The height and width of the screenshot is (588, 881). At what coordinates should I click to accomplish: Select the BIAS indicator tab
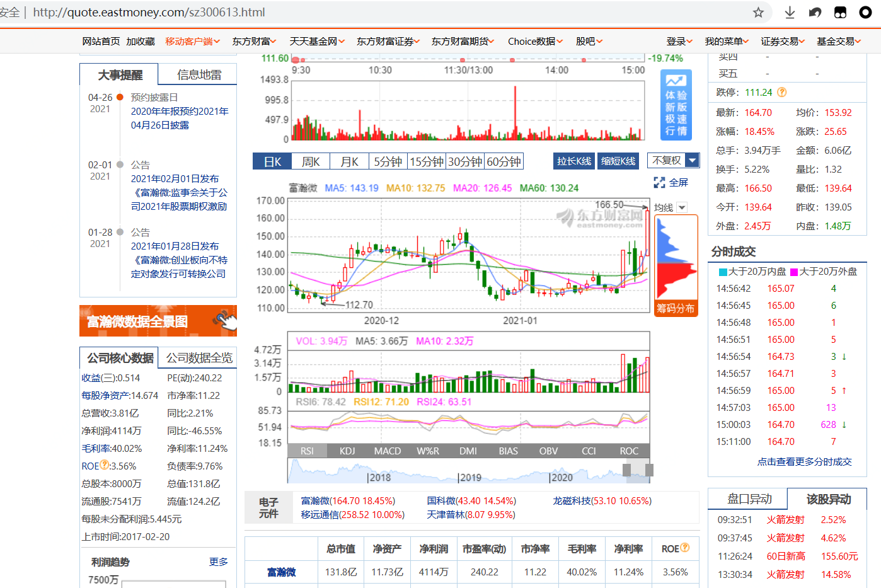click(x=509, y=451)
